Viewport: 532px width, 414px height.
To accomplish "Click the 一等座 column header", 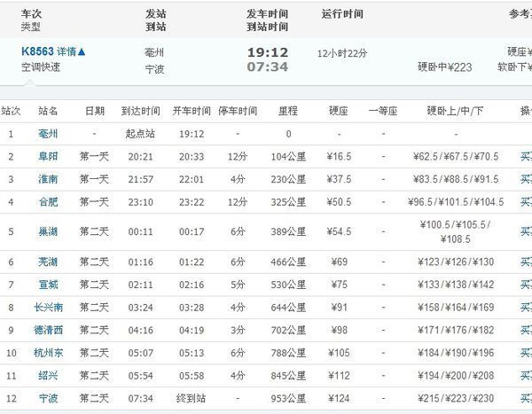I will (383, 111).
